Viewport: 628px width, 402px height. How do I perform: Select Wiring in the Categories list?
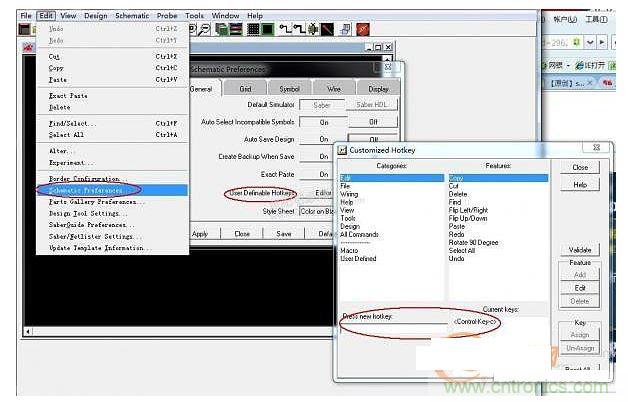point(351,193)
